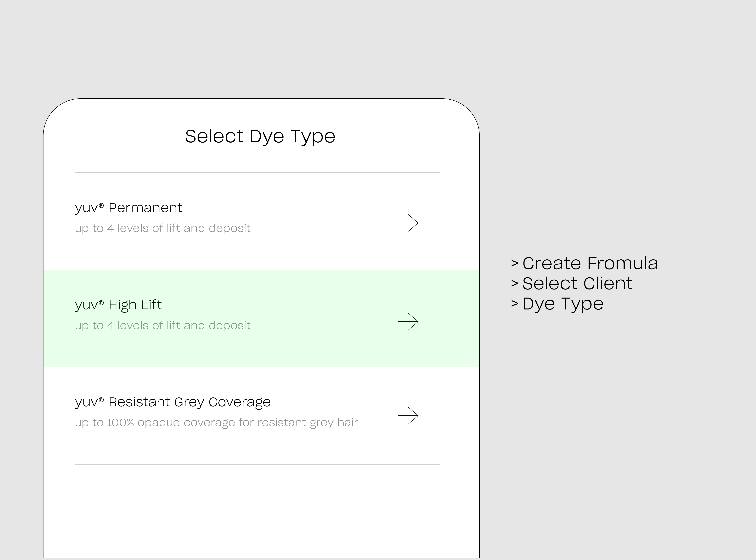Click the Dye Type breadcrumb step
756x560 pixels.
click(563, 304)
